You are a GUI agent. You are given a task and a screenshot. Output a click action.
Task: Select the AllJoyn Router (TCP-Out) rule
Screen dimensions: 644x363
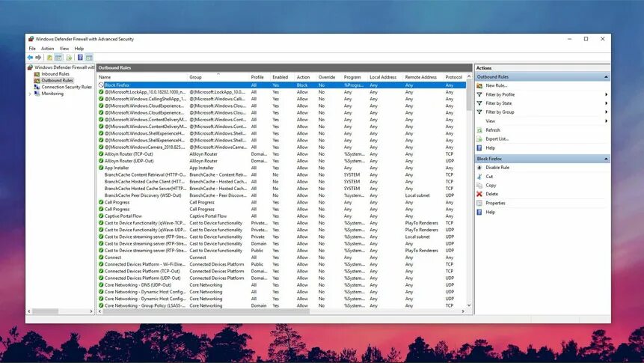pyautogui.click(x=281, y=154)
